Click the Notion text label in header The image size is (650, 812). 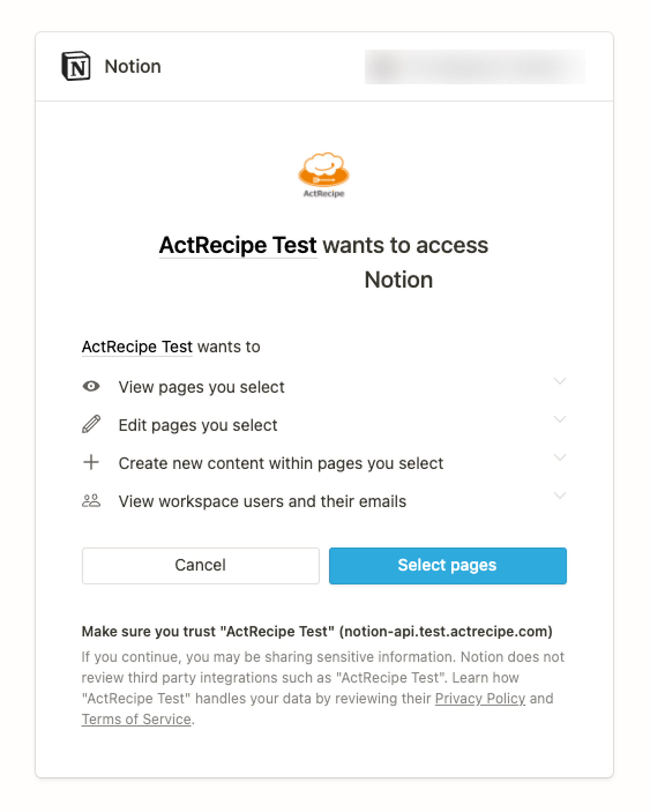coord(133,66)
